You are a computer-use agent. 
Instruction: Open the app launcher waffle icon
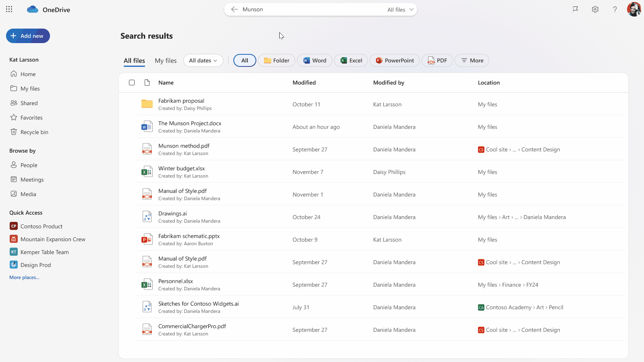pyautogui.click(x=9, y=9)
